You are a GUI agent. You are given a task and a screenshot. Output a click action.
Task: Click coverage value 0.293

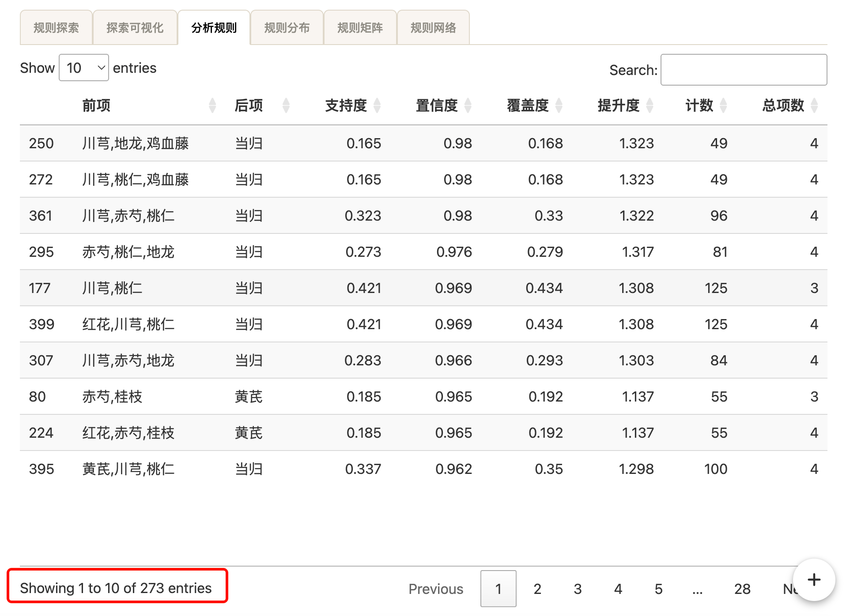544,361
